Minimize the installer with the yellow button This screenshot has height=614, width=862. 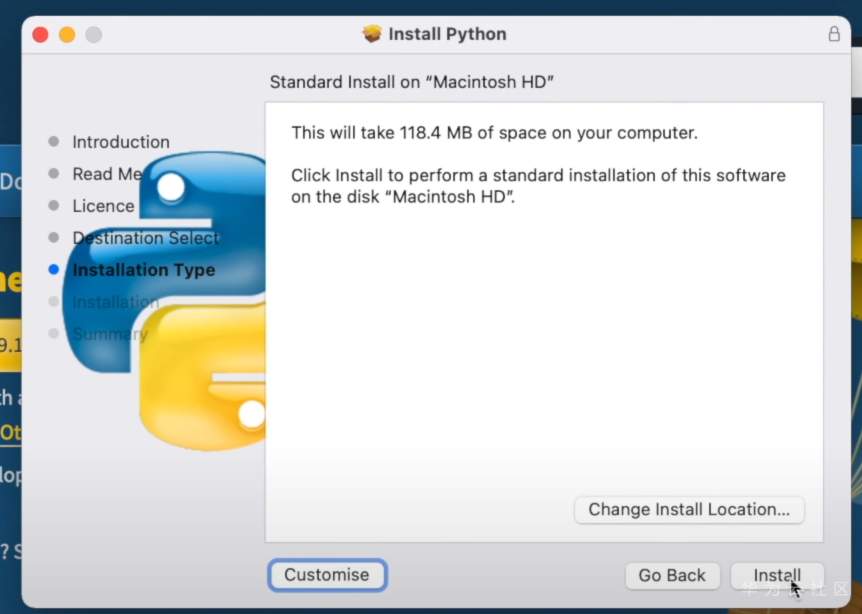pos(67,35)
